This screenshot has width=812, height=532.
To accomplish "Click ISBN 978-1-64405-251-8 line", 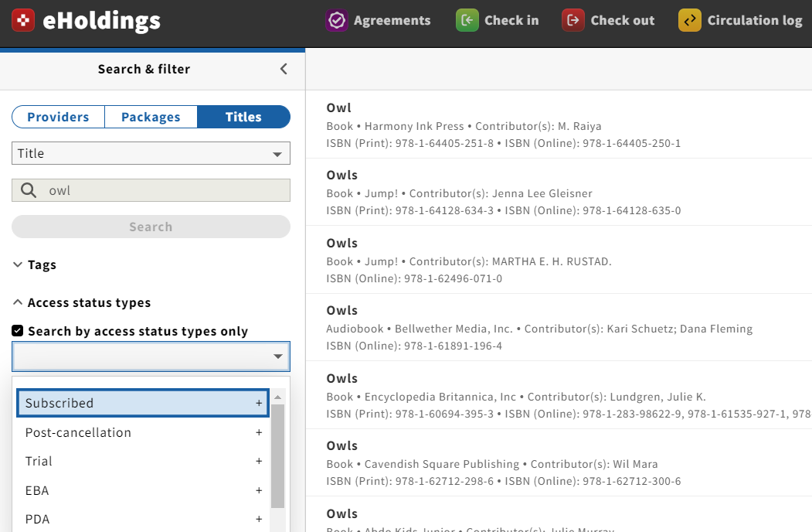I will point(504,143).
